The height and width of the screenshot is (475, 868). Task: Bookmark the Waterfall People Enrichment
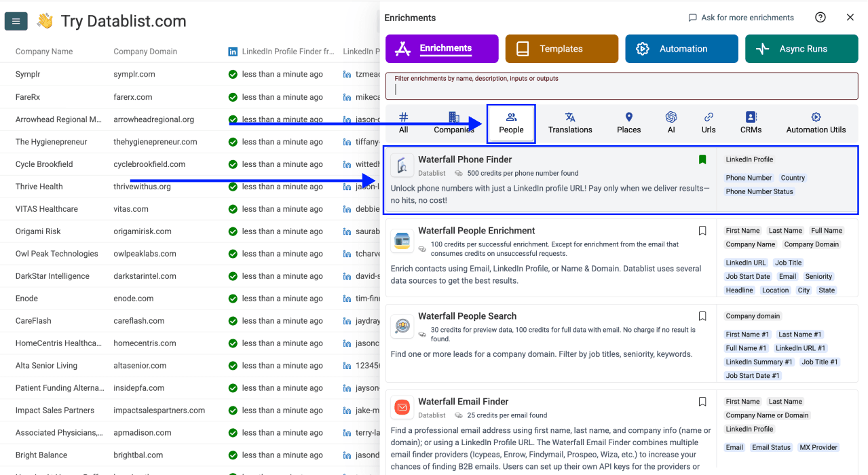(702, 231)
